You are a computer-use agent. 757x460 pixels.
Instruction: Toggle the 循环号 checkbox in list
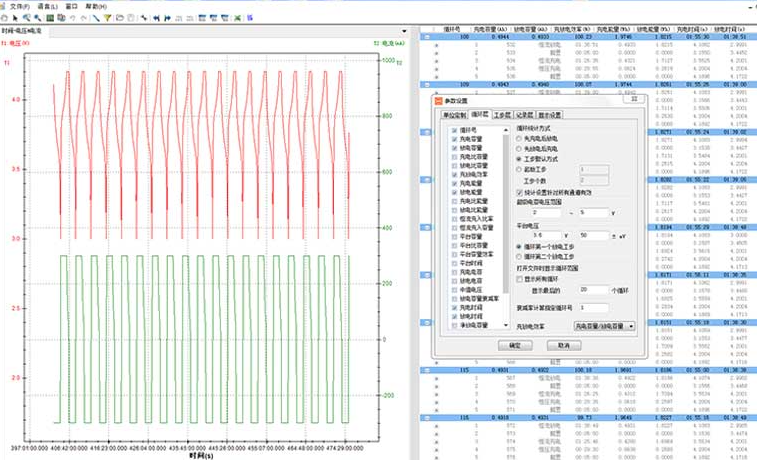[x=454, y=130]
